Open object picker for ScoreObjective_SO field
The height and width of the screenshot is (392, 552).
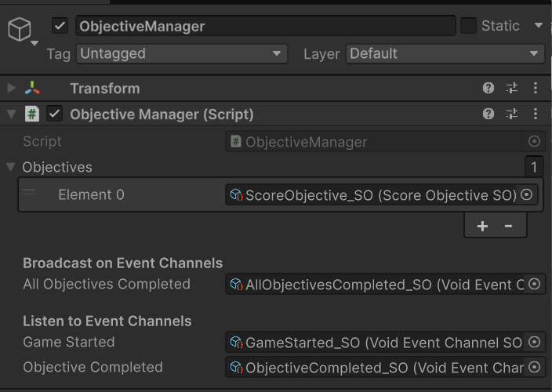527,194
